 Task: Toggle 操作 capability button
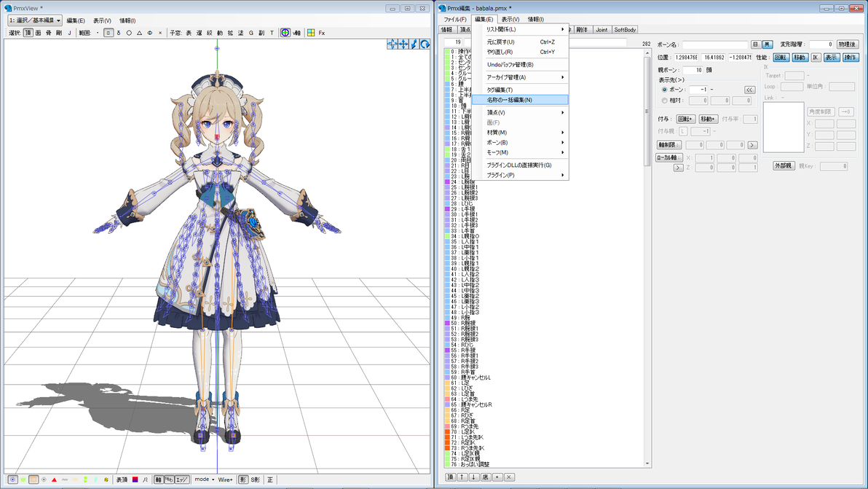point(851,58)
